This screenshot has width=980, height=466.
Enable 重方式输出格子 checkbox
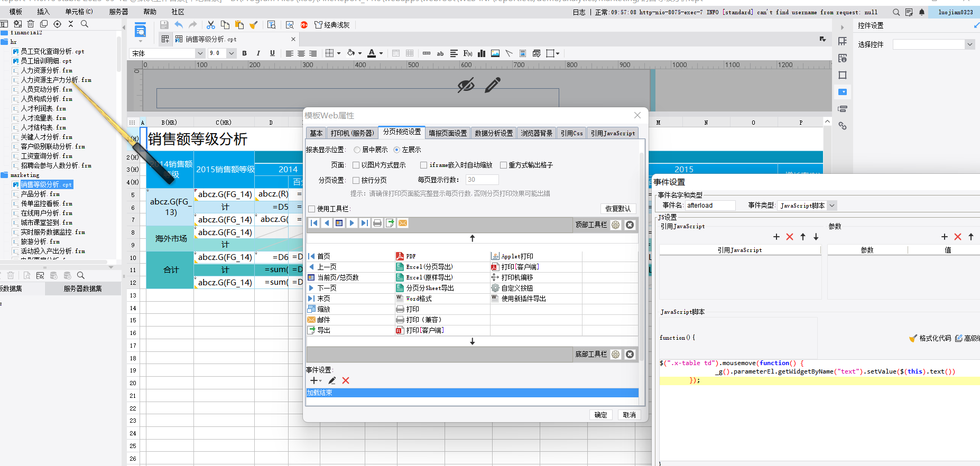(x=503, y=165)
